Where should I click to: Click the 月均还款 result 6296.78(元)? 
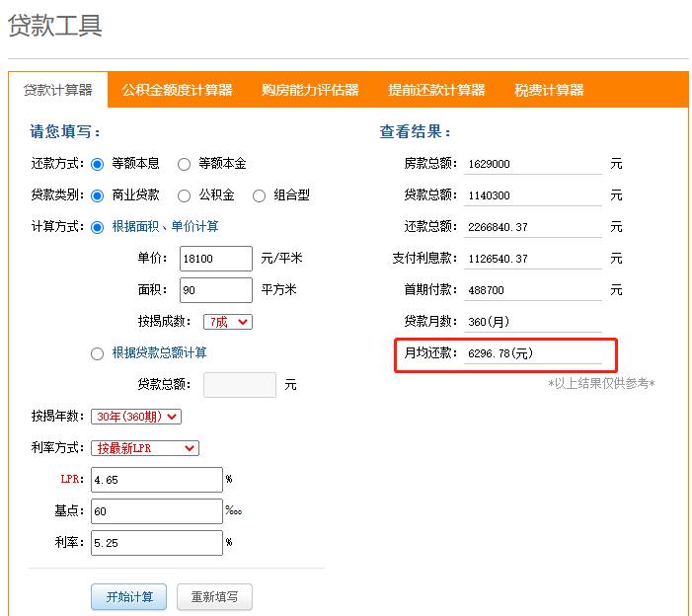[533, 353]
